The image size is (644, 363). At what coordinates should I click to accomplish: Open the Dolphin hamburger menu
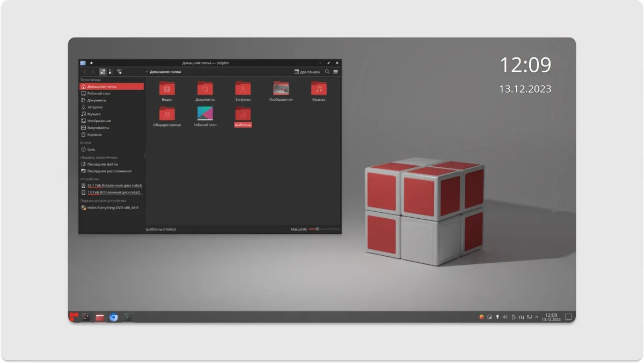coord(335,71)
